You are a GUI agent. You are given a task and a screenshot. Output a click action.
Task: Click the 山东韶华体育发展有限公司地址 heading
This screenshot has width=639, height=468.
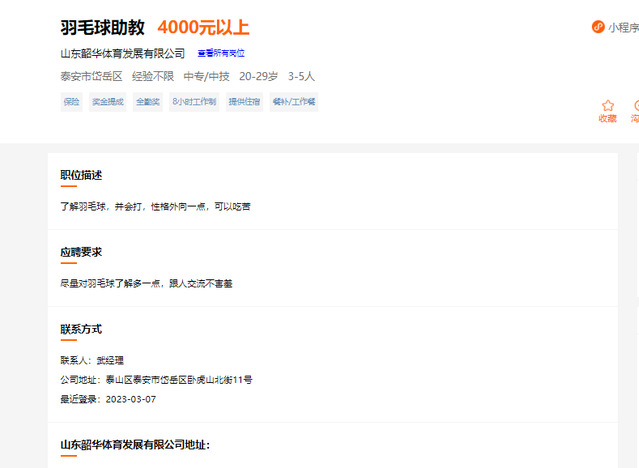click(134, 444)
